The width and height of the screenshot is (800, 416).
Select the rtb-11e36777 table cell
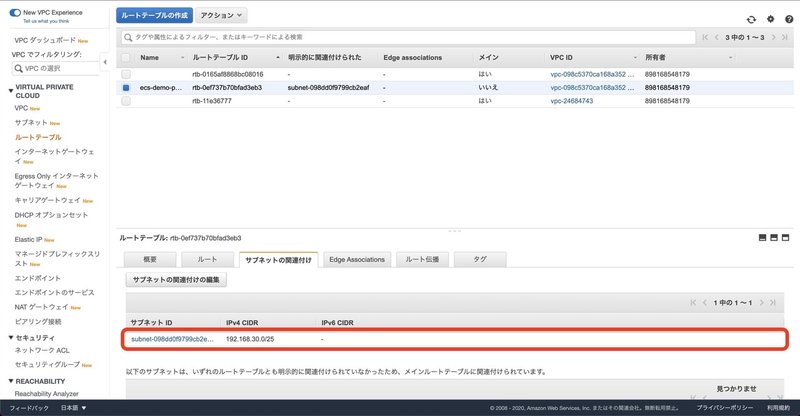[212, 101]
